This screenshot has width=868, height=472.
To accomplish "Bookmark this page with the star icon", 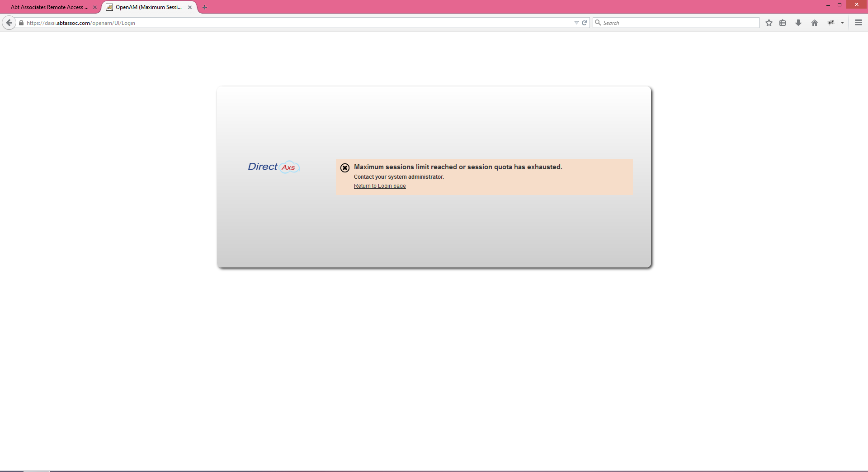I will point(769,23).
